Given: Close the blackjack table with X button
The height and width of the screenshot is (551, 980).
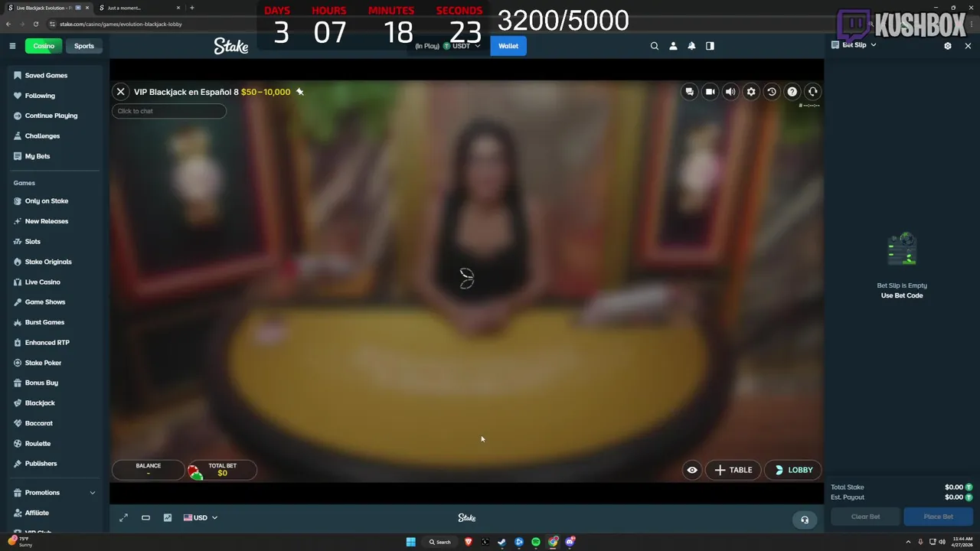Looking at the screenshot, I should (x=120, y=92).
